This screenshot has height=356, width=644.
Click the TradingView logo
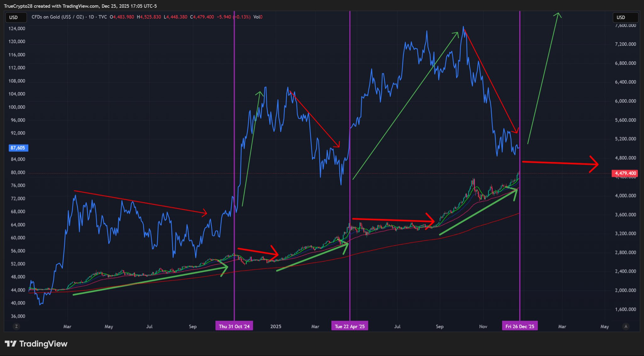[x=36, y=344]
